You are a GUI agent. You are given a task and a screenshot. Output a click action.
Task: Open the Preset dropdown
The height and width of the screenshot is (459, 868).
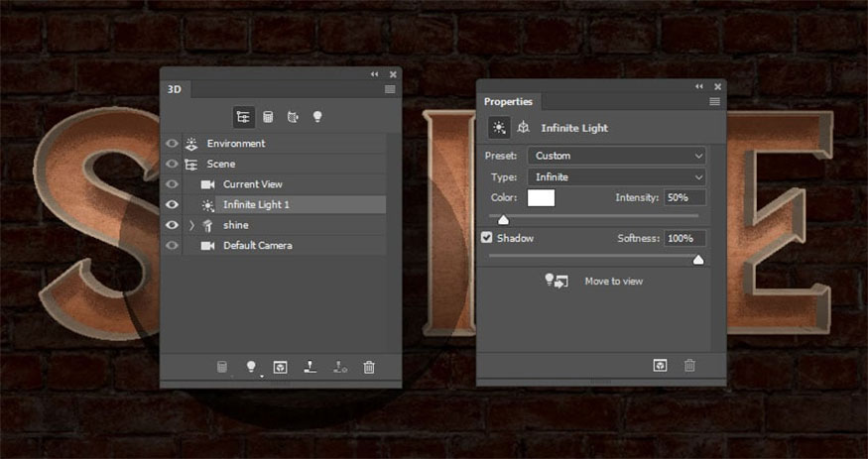click(x=616, y=156)
